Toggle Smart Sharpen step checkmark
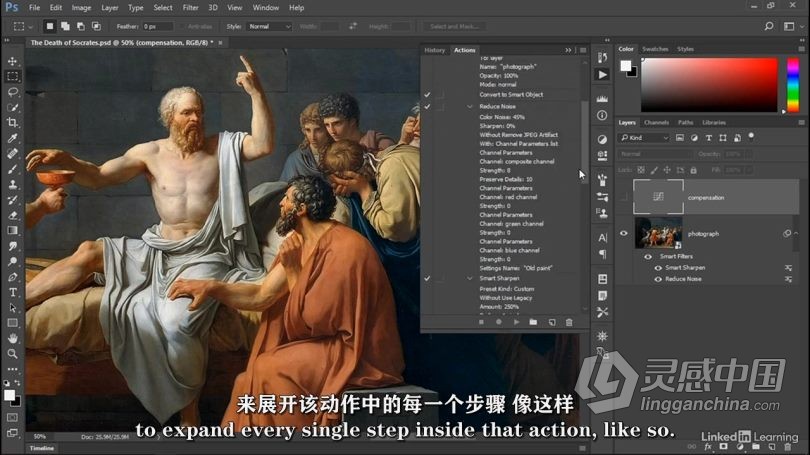 click(427, 278)
